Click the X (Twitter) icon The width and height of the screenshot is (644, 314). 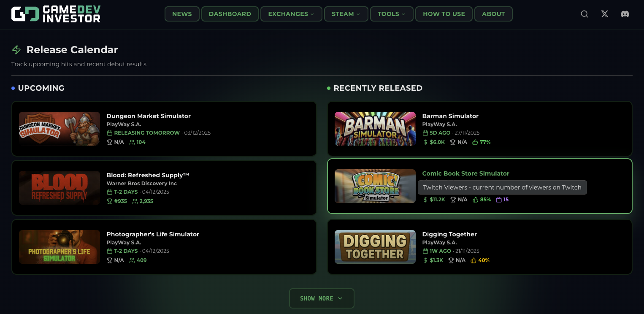[604, 14]
